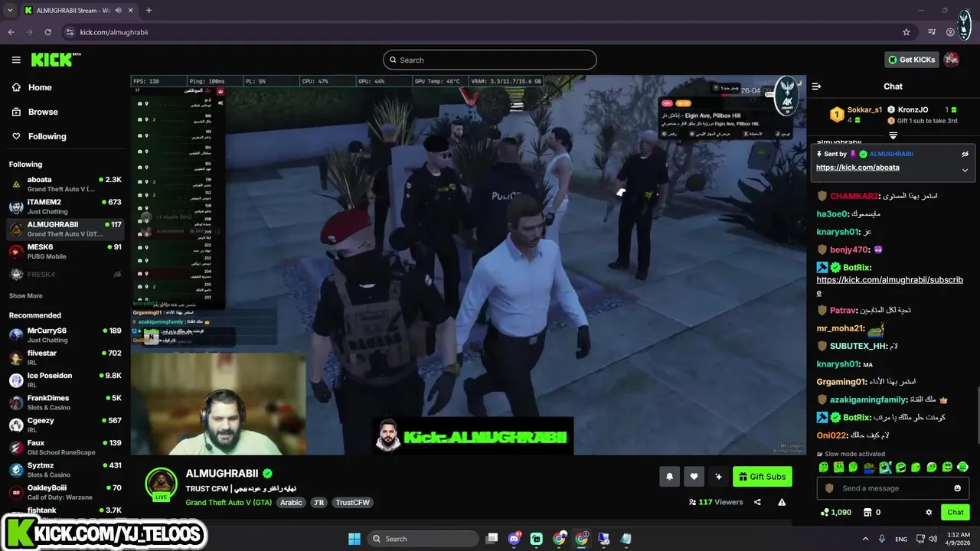Report the stream with warning icon
Screen dimensions: 980x551
[782, 502]
